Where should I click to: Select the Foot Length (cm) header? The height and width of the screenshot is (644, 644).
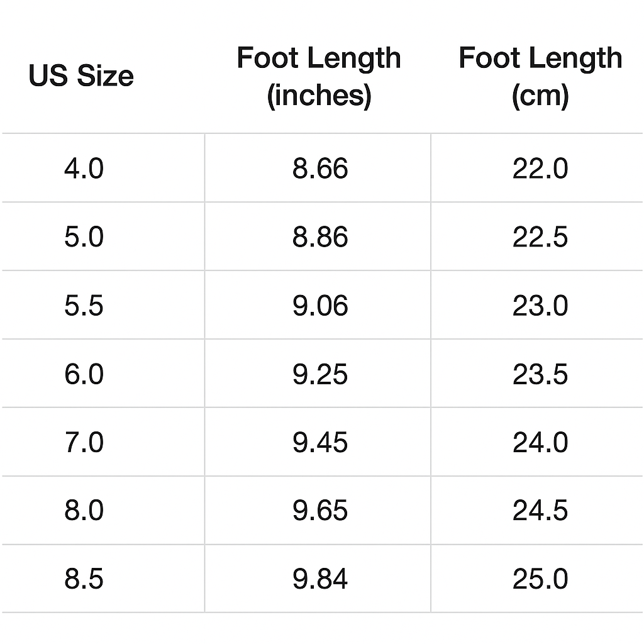[x=540, y=76]
